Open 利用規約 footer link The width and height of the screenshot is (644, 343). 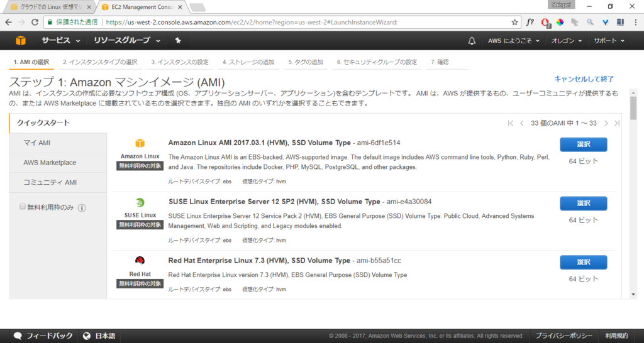tap(616, 335)
